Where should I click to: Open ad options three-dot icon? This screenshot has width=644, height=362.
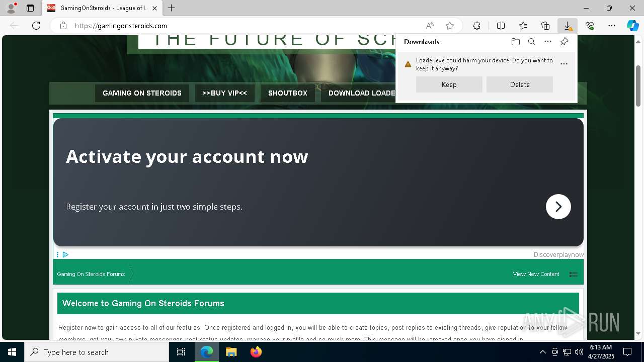(57, 254)
